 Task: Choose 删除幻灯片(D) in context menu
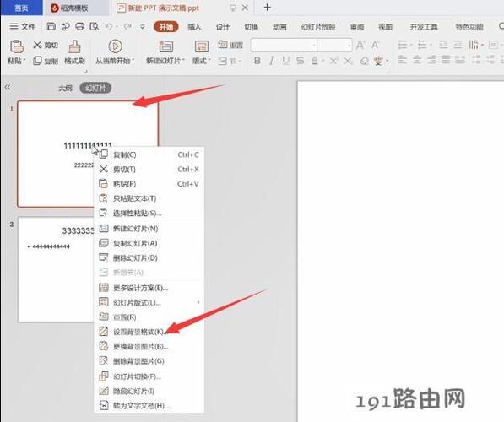(x=149, y=257)
